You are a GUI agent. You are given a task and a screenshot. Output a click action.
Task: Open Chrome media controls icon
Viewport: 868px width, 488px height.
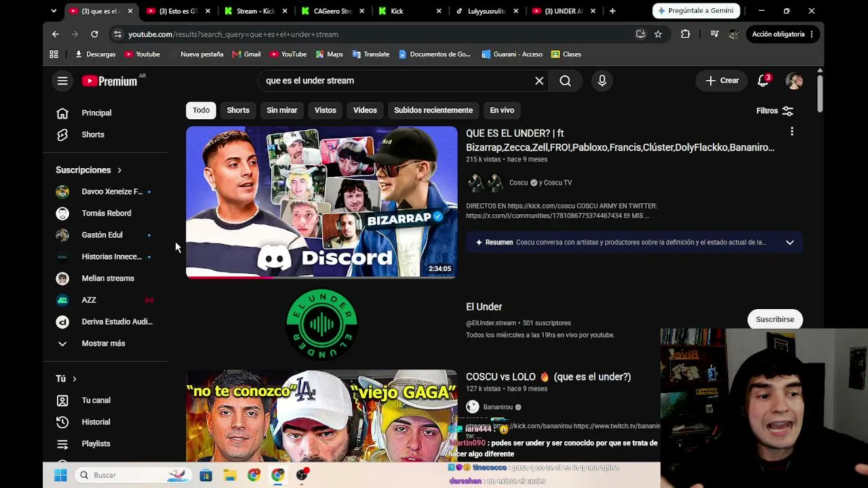coord(714,34)
